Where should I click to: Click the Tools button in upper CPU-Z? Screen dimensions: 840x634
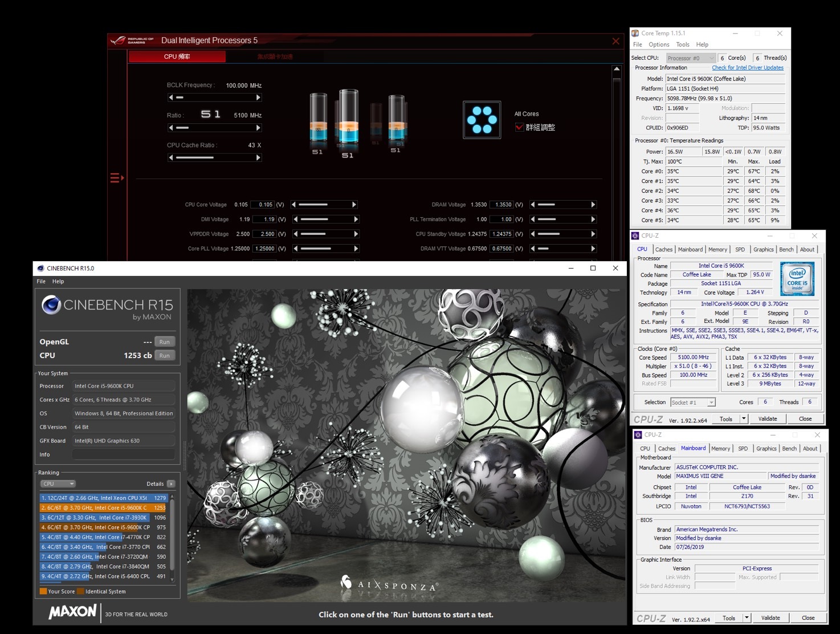(x=725, y=418)
